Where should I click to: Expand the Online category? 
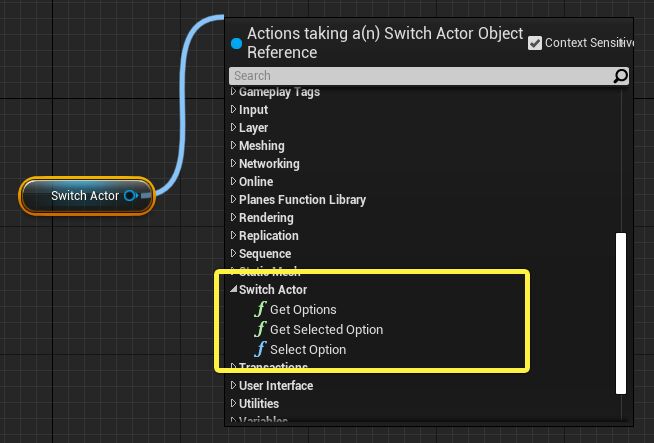[234, 181]
